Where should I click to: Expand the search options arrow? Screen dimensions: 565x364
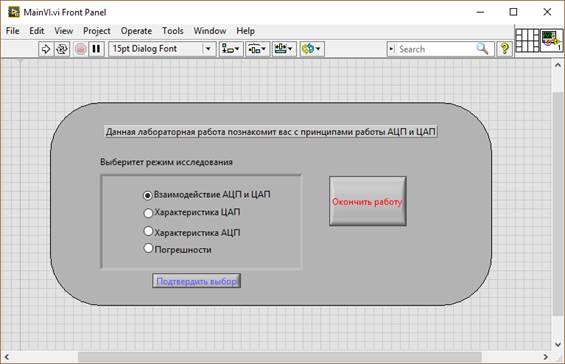[x=391, y=49]
